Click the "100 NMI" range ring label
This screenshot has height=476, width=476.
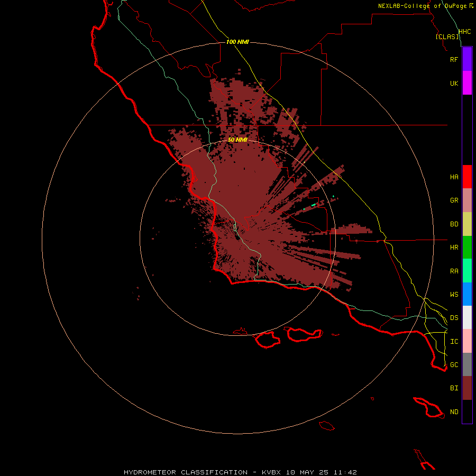237,42
